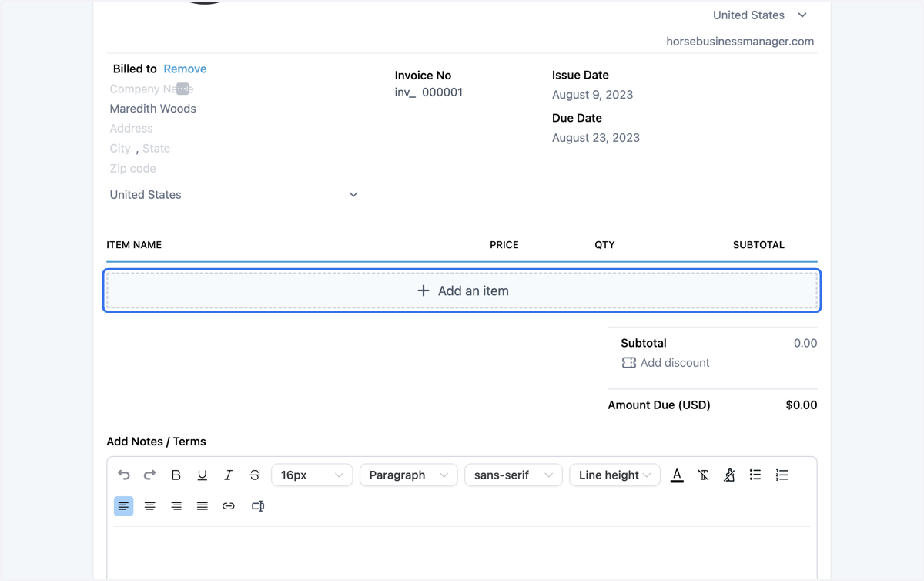Click the QTY column header
The width and height of the screenshot is (924, 581).
(604, 245)
